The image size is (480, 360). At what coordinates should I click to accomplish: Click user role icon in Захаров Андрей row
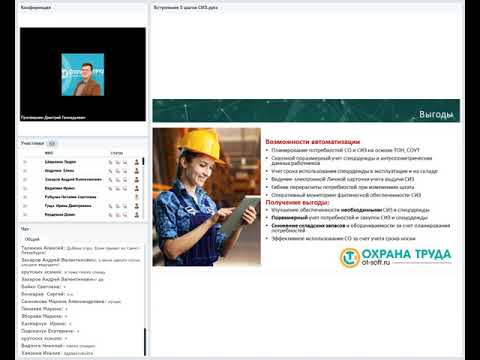coord(136,180)
